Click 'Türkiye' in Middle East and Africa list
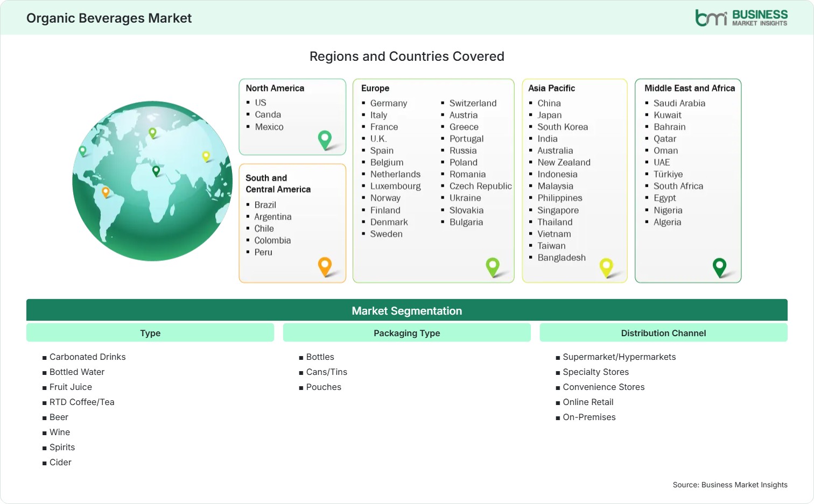814x504 pixels. [x=668, y=174]
